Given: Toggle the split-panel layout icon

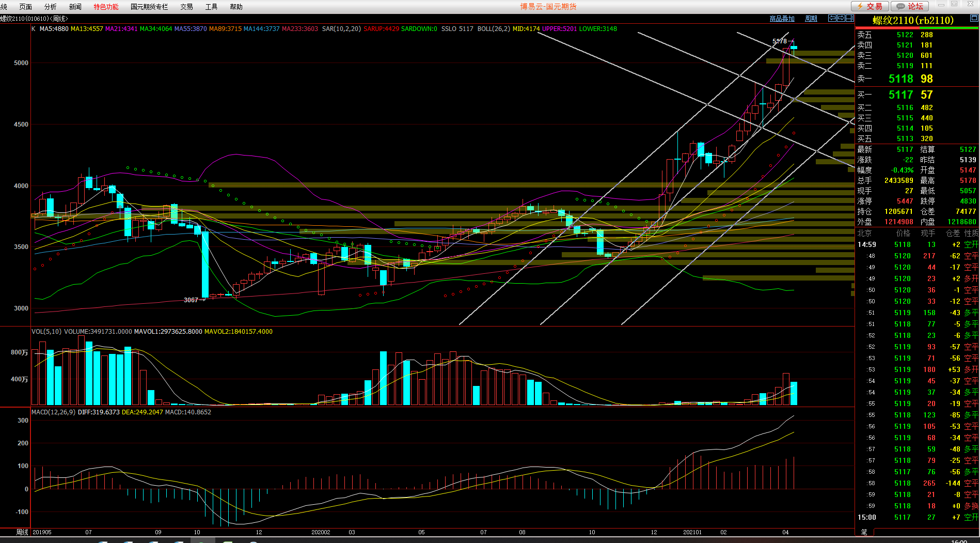Looking at the screenshot, I should pyautogui.click(x=849, y=18).
